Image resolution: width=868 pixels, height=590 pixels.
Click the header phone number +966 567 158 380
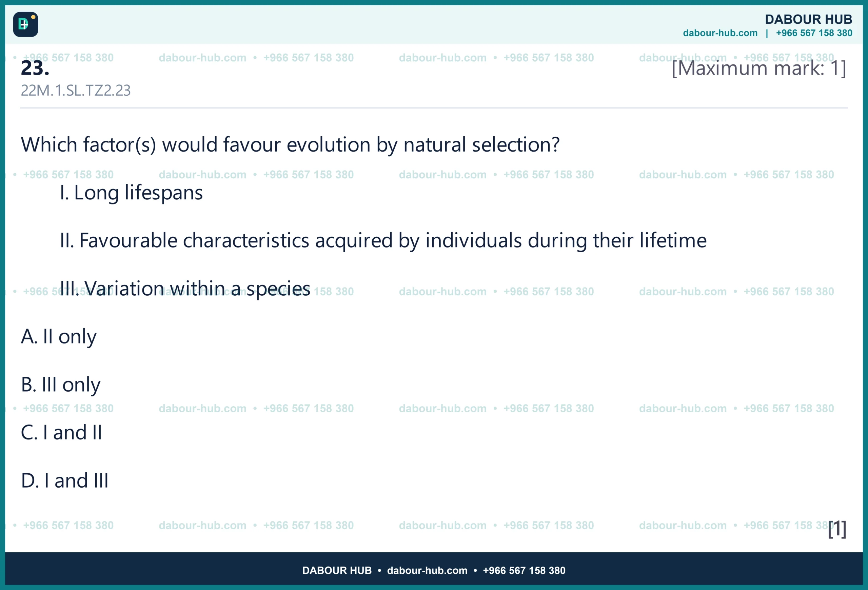(x=814, y=33)
